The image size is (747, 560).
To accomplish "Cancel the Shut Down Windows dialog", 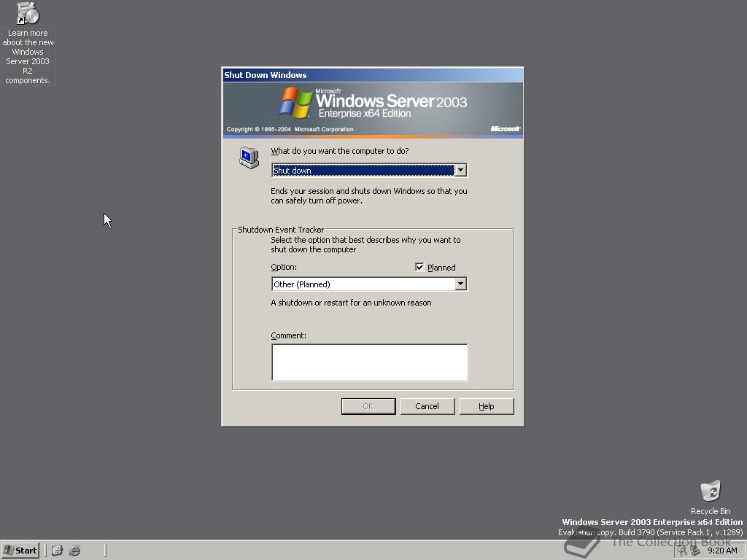I will pyautogui.click(x=427, y=406).
